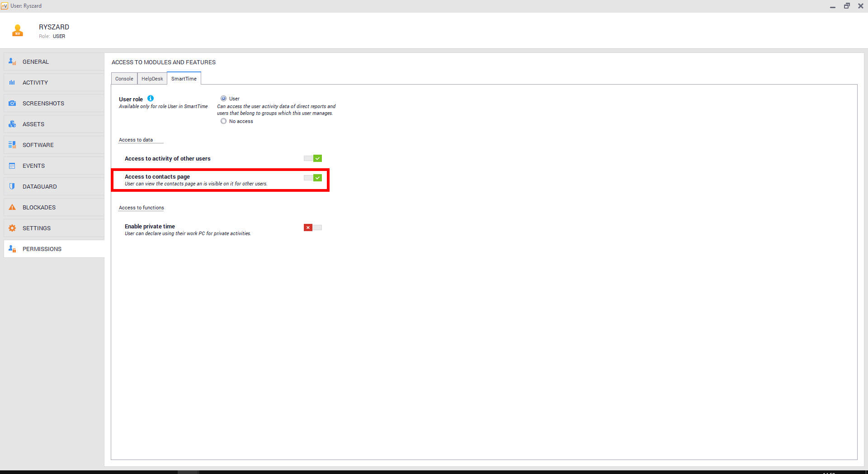
Task: Click the User role info icon
Action: (x=151, y=98)
